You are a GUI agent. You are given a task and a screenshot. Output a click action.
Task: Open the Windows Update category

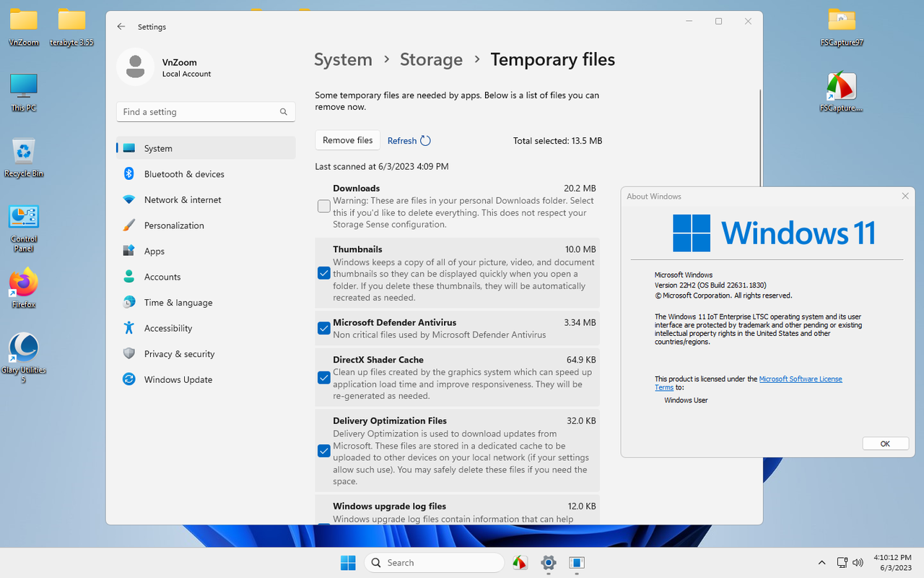[x=206, y=379]
